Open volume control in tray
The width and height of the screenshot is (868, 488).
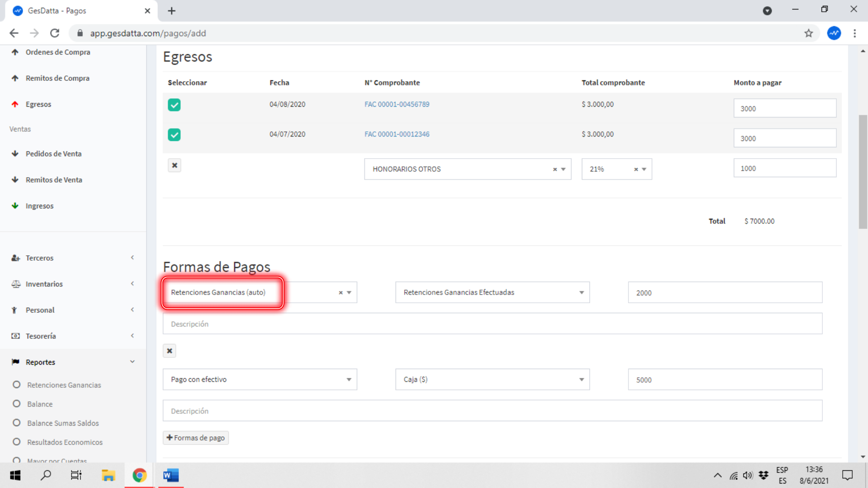coord(748,475)
